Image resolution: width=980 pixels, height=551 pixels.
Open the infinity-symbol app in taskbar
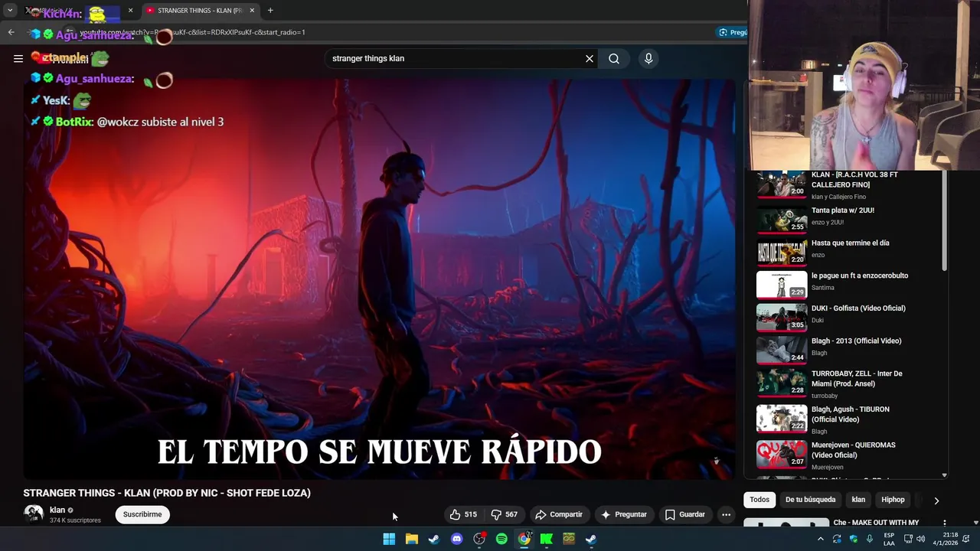pyautogui.click(x=569, y=539)
